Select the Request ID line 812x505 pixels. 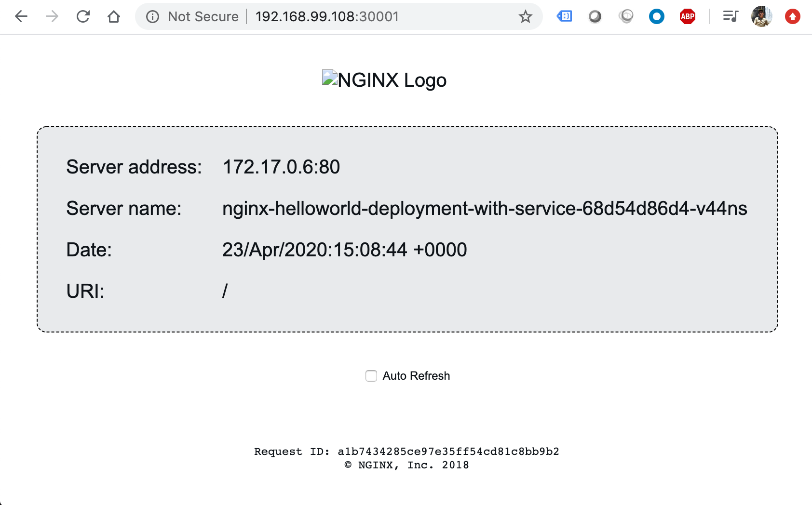(x=406, y=452)
